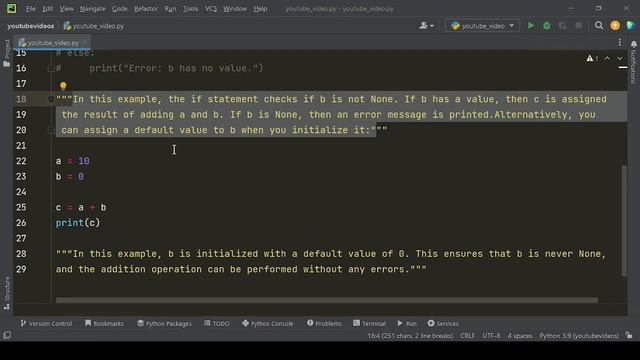Open the Run tool window at bottom

[x=407, y=323]
